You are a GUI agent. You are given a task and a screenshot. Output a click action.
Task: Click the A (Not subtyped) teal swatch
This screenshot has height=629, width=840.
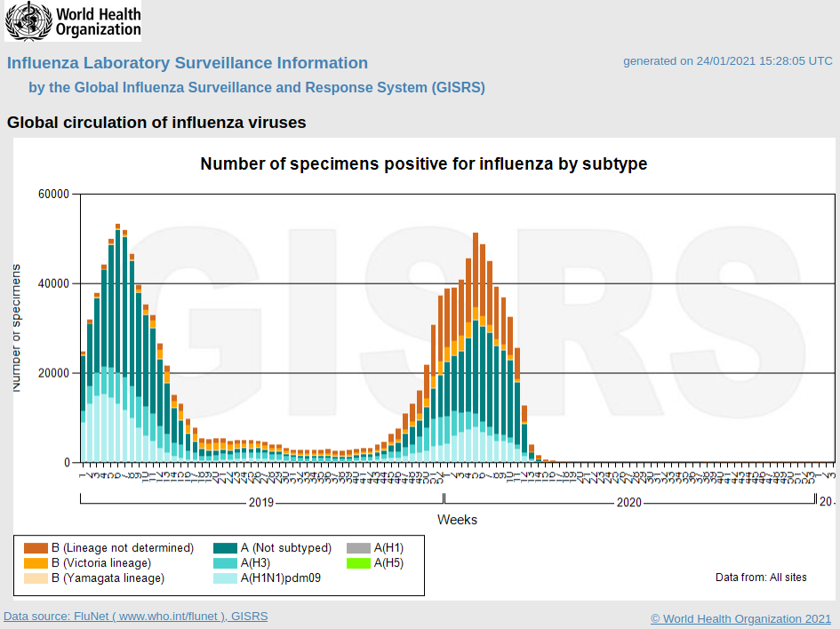pos(226,548)
